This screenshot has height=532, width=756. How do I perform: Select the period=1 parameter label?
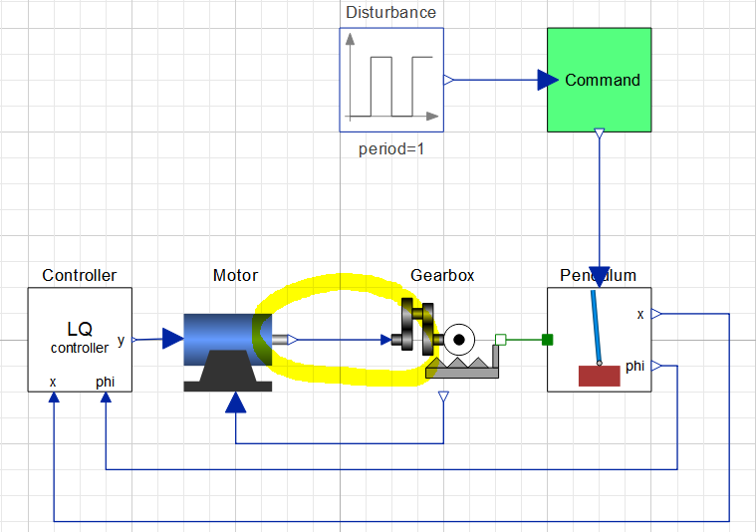391,149
